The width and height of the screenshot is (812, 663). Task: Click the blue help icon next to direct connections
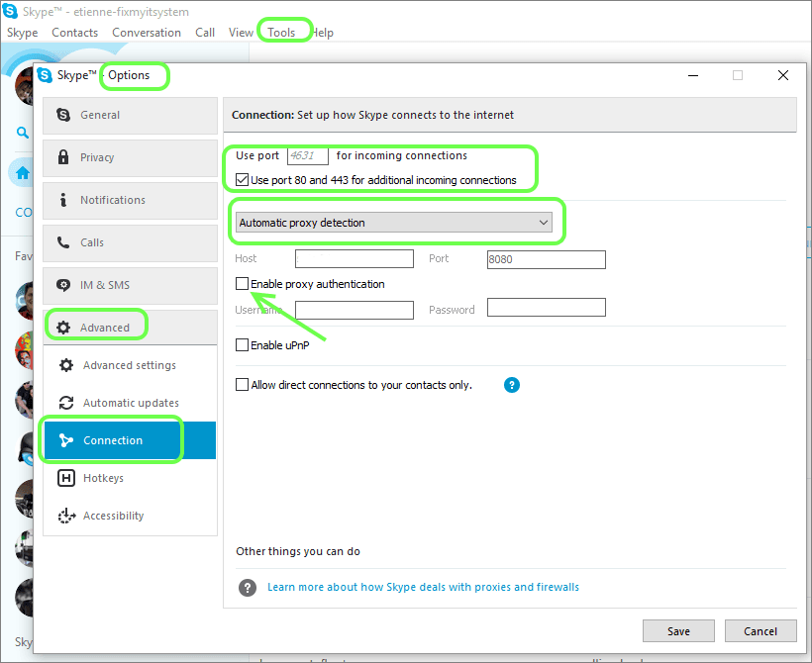coord(512,385)
